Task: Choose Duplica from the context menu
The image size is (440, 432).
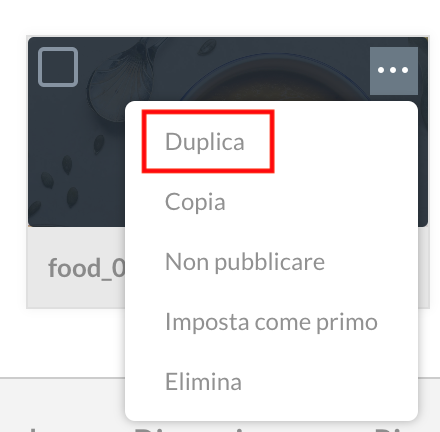Action: (205, 142)
